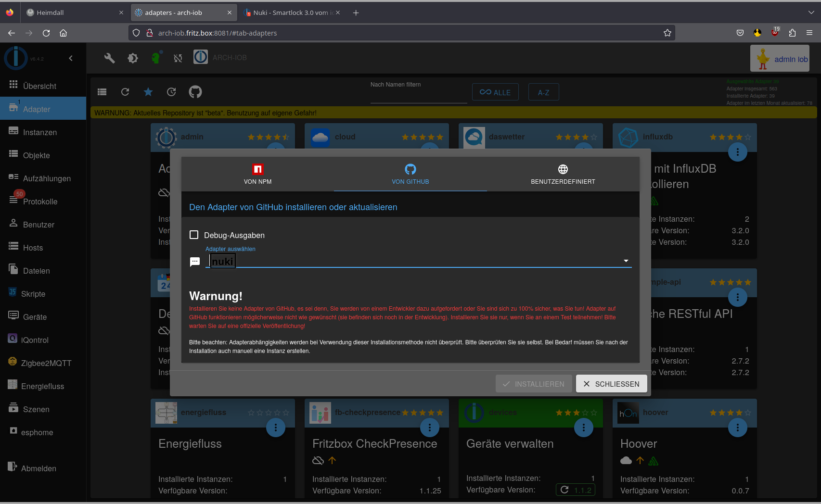Open the wrench system settings icon

click(110, 58)
